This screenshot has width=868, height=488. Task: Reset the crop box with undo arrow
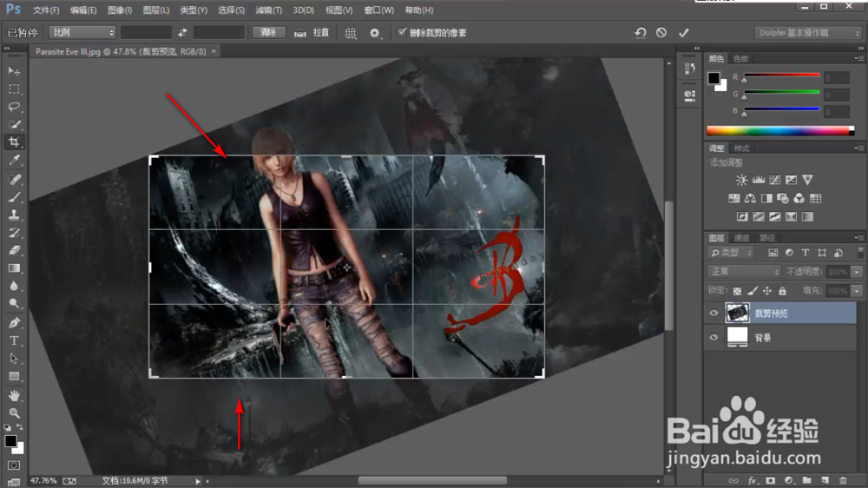point(641,33)
